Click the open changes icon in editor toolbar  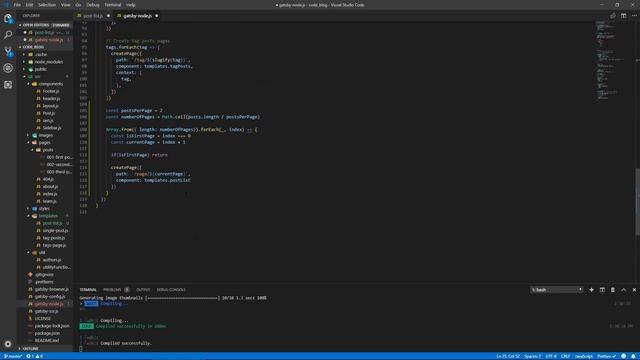[x=613, y=16]
